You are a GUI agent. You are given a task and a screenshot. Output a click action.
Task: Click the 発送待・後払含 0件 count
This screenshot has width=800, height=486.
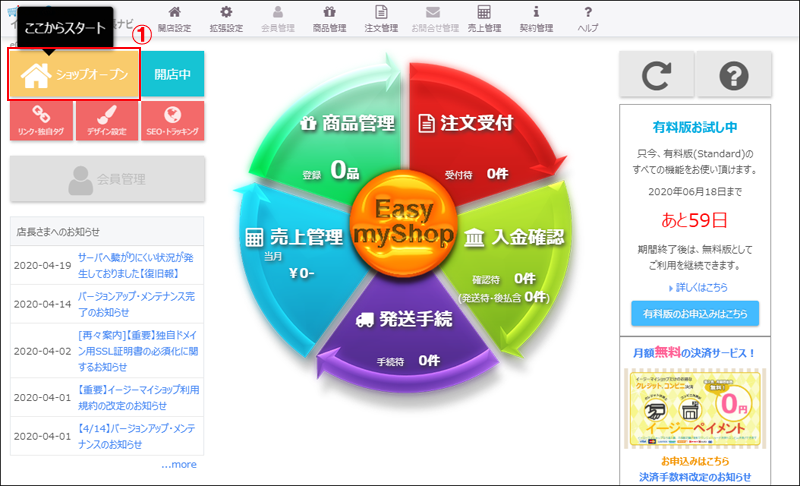504,297
